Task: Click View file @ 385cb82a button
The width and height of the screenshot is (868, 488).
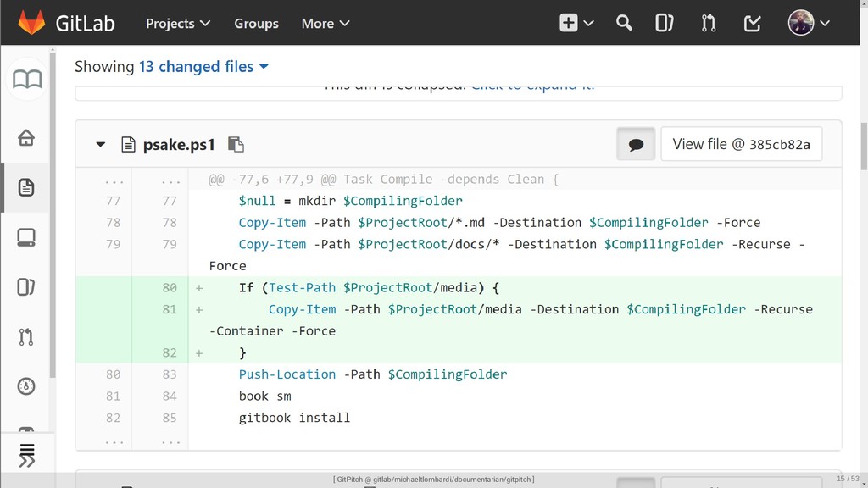Action: (x=741, y=145)
